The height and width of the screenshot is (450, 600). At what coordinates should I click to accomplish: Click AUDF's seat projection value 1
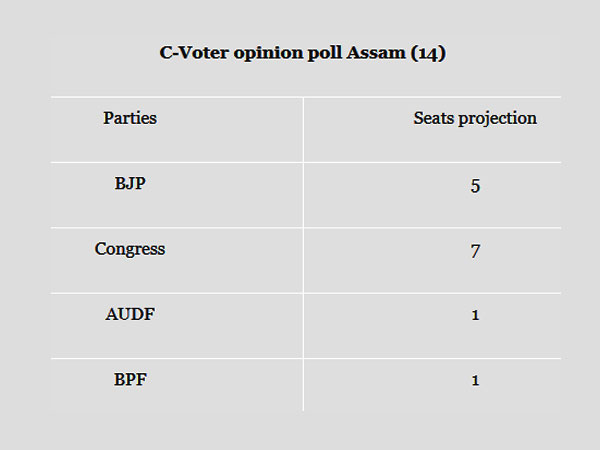(475, 315)
